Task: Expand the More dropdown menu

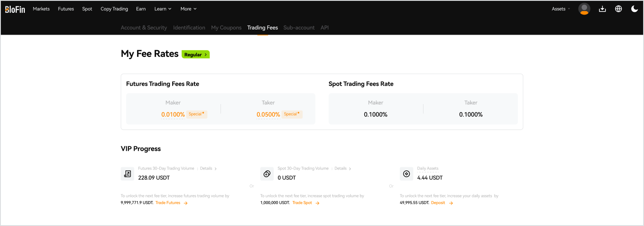Action: [188, 9]
